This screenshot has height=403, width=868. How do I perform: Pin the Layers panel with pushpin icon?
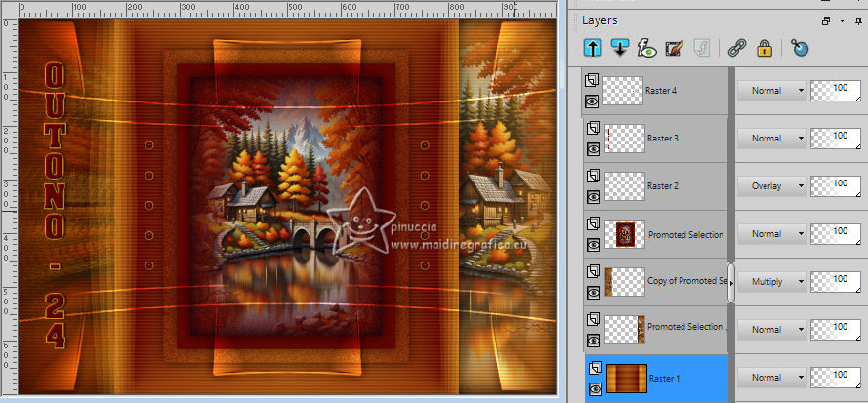(858, 21)
